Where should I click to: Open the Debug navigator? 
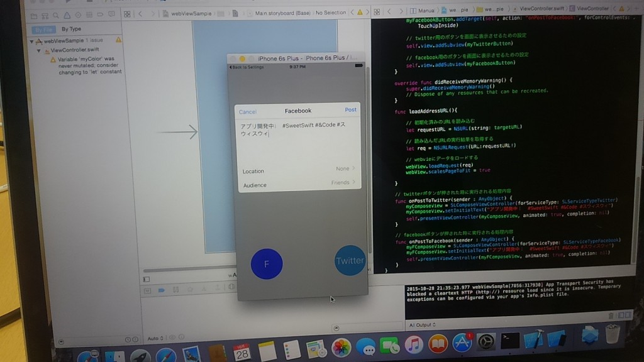tap(89, 15)
